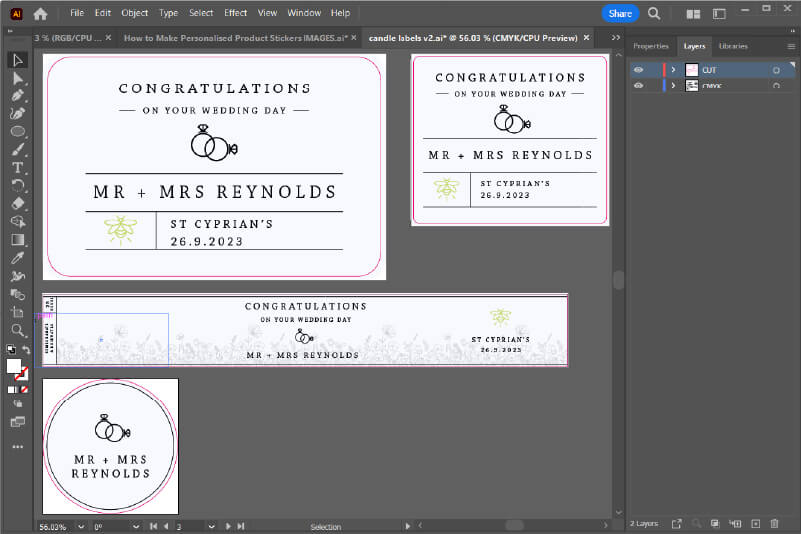Open the Arrange Documents icon
Screen dimensions: 801x534
692,14
